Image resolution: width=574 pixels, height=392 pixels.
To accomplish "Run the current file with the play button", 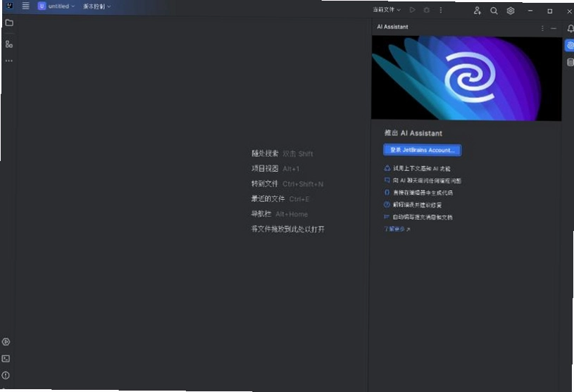I will tap(413, 10).
